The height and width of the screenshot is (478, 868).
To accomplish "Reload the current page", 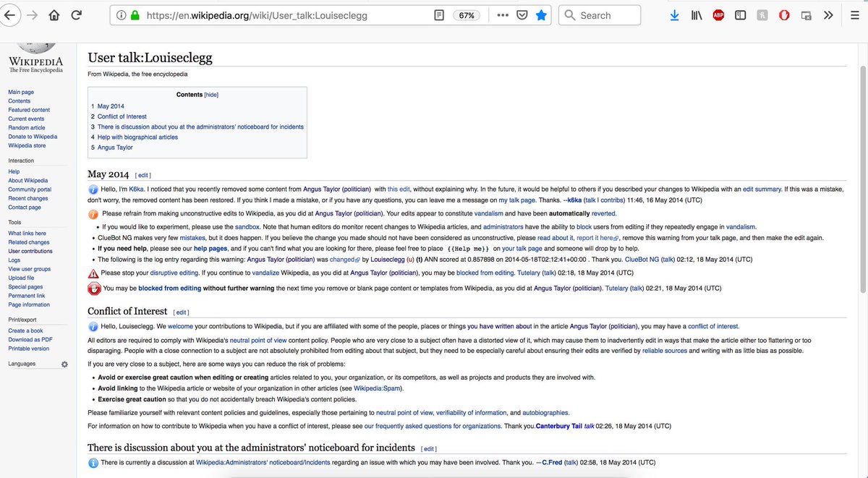I will click(77, 15).
